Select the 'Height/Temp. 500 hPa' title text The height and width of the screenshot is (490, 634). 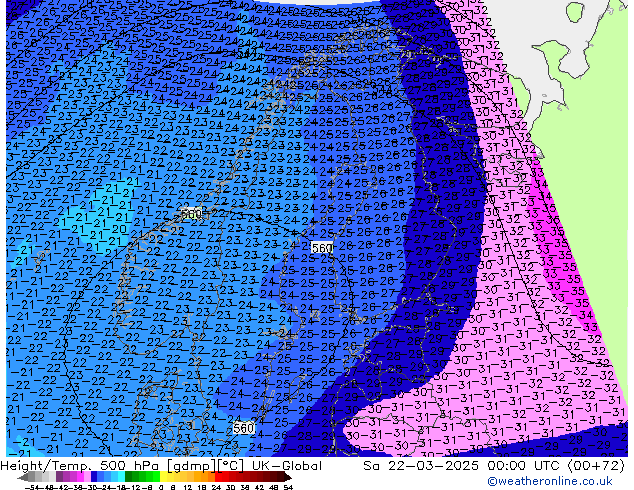point(80,466)
